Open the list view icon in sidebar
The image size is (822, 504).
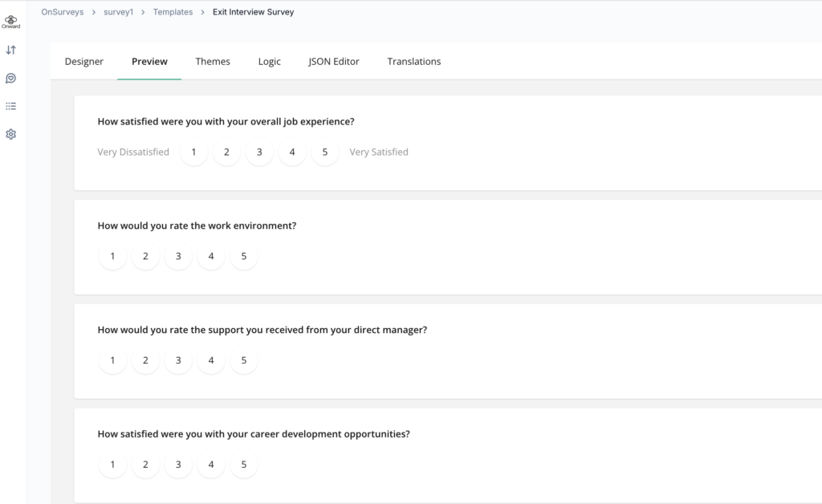(x=11, y=106)
